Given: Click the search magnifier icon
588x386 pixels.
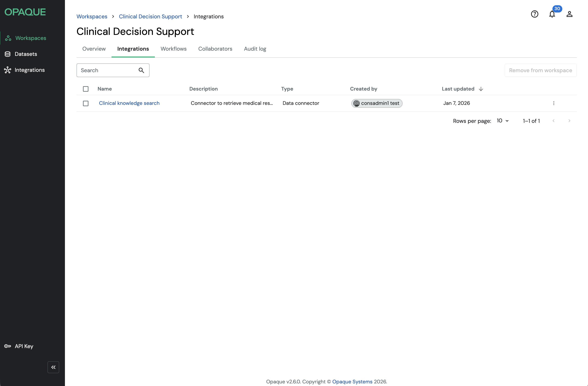Looking at the screenshot, I should point(141,70).
